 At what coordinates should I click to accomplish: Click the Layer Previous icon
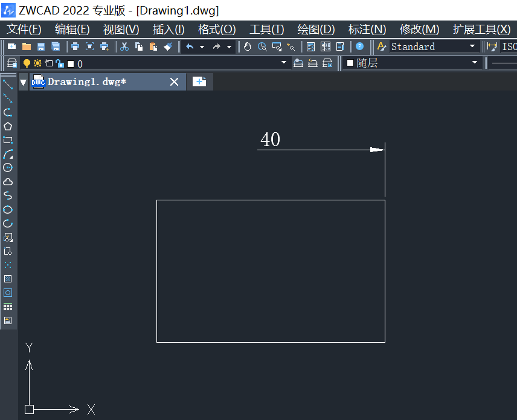[313, 63]
